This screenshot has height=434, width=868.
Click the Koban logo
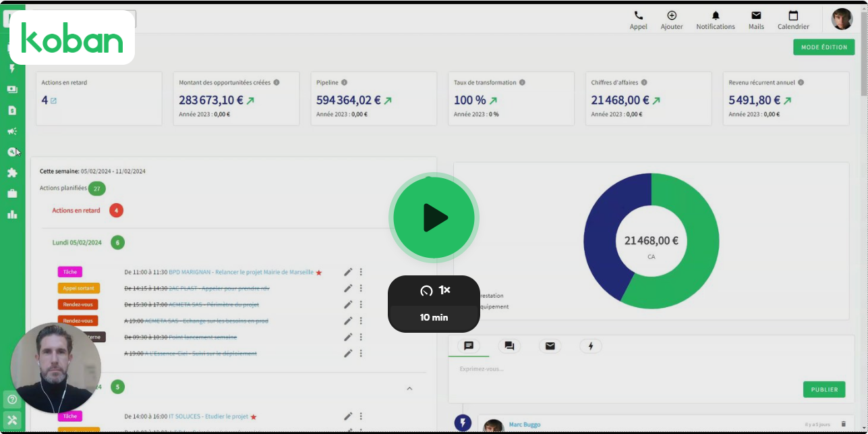[x=72, y=37]
